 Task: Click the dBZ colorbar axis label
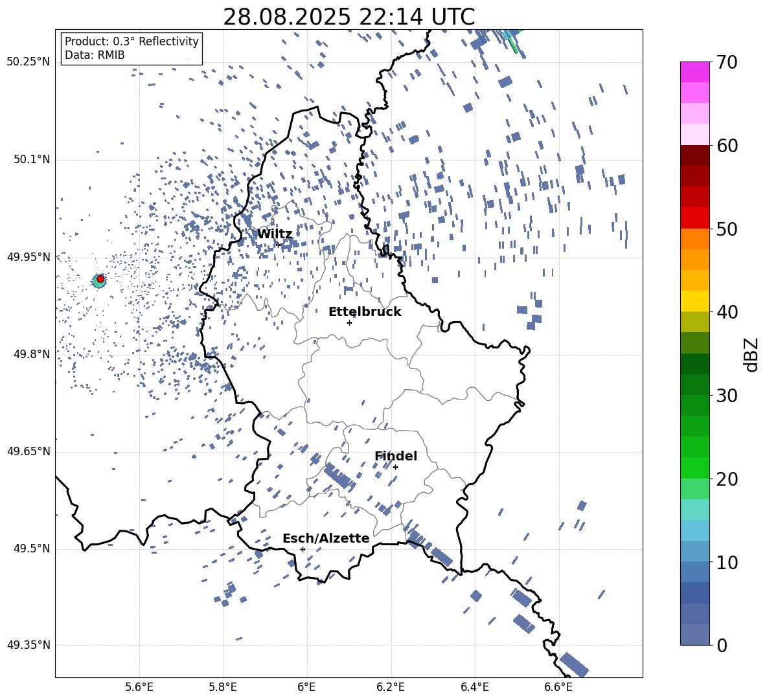(752, 354)
